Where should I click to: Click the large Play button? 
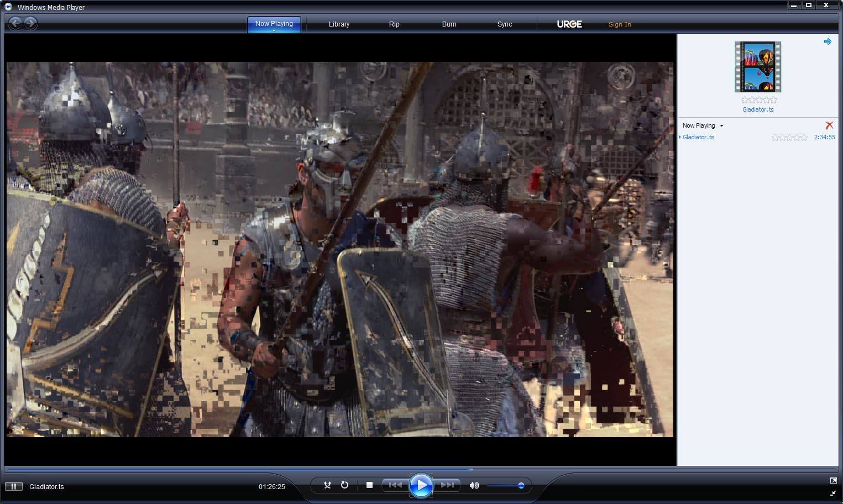click(x=421, y=485)
